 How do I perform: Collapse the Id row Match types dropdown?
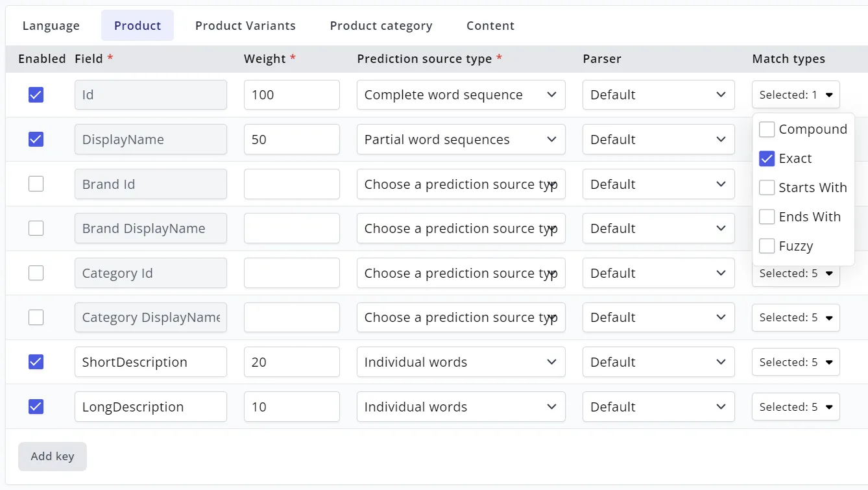click(795, 95)
